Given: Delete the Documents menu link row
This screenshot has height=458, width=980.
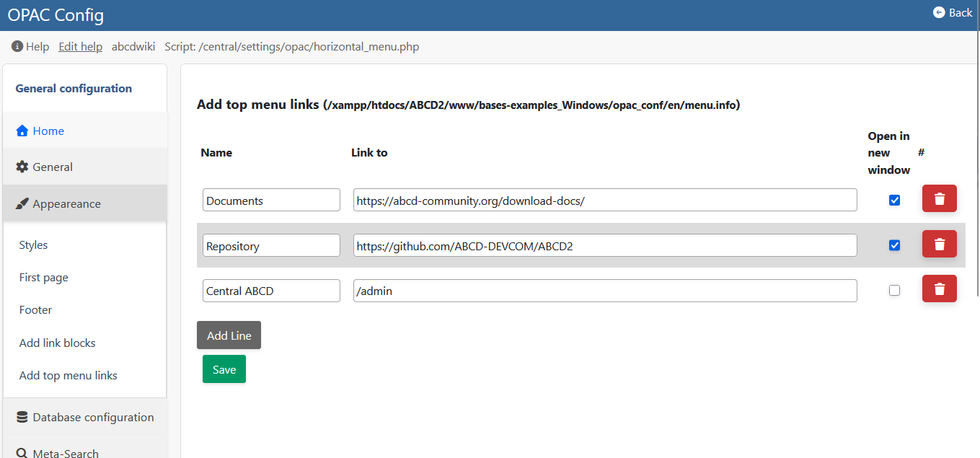Looking at the screenshot, I should pyautogui.click(x=939, y=199).
